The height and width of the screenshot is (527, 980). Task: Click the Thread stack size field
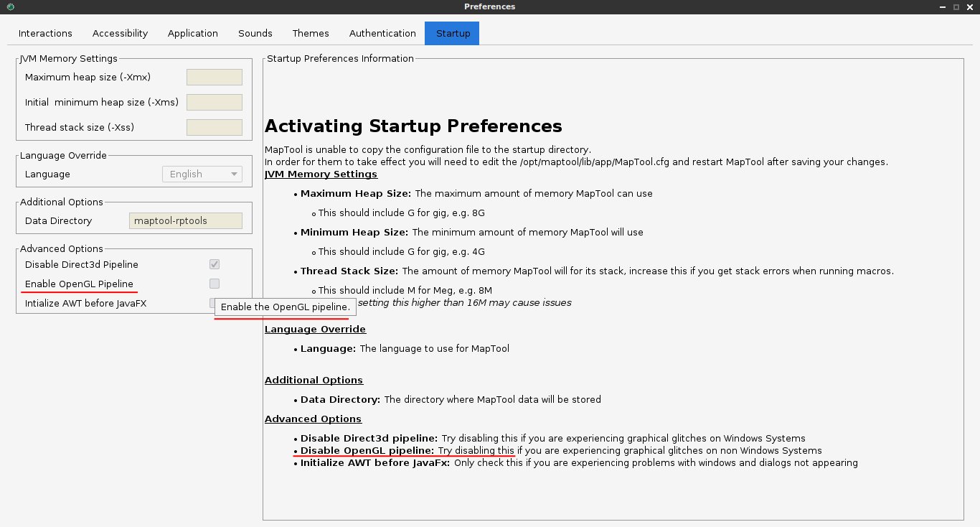pyautogui.click(x=214, y=127)
